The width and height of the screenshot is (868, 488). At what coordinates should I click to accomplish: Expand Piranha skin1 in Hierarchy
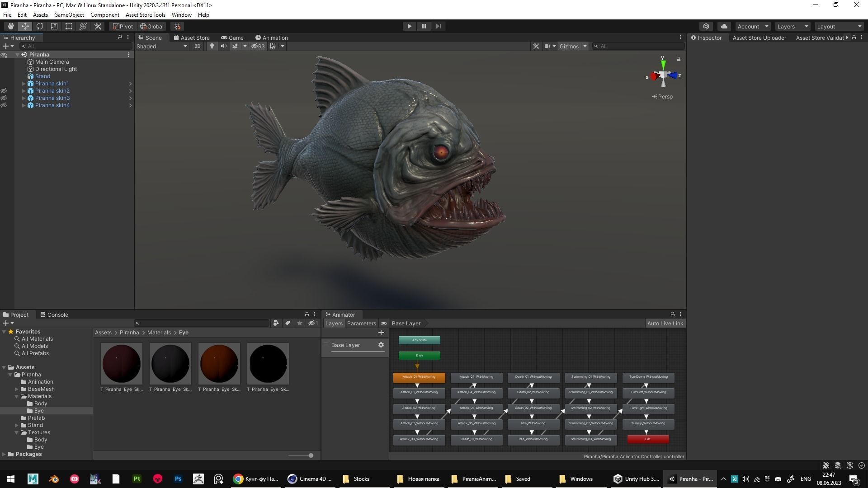(x=24, y=84)
